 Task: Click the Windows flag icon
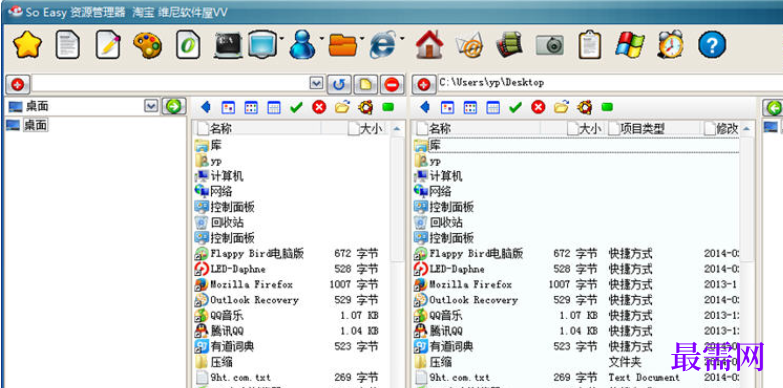coord(630,45)
